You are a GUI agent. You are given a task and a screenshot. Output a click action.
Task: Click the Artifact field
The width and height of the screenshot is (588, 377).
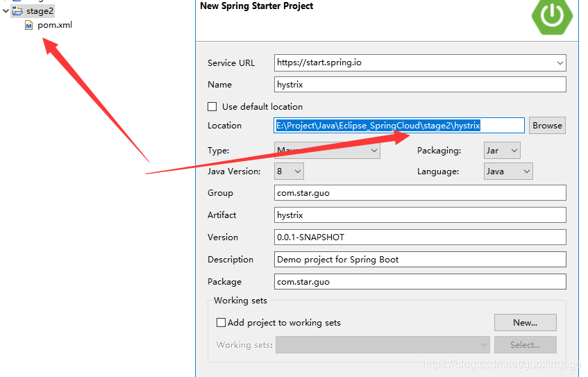(x=420, y=215)
